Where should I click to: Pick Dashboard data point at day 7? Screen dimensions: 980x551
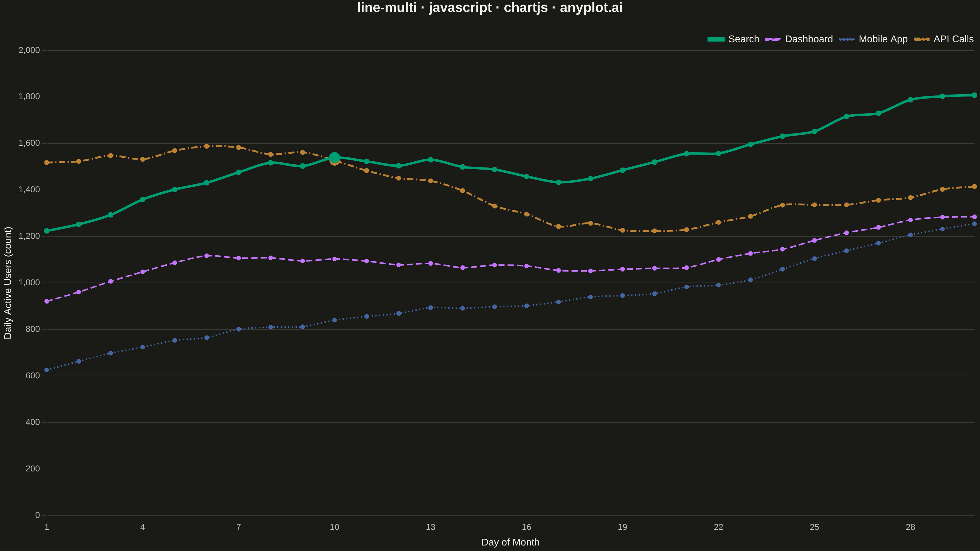pyautogui.click(x=239, y=258)
